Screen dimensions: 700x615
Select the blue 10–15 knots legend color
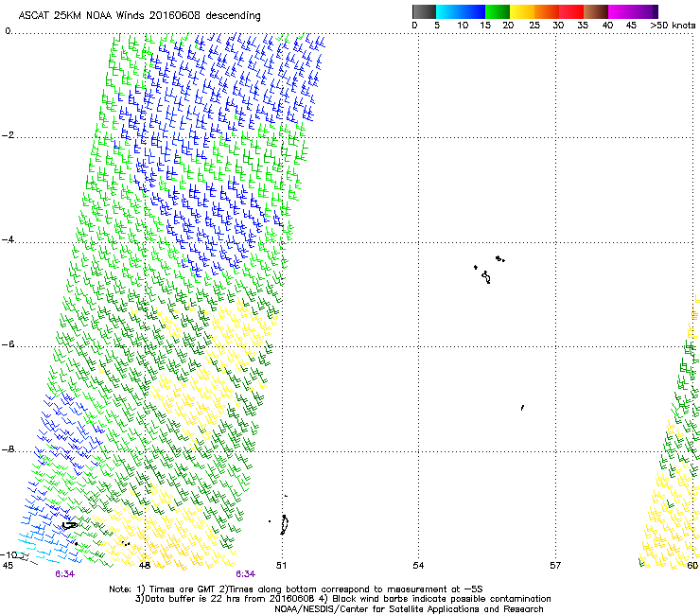click(473, 11)
